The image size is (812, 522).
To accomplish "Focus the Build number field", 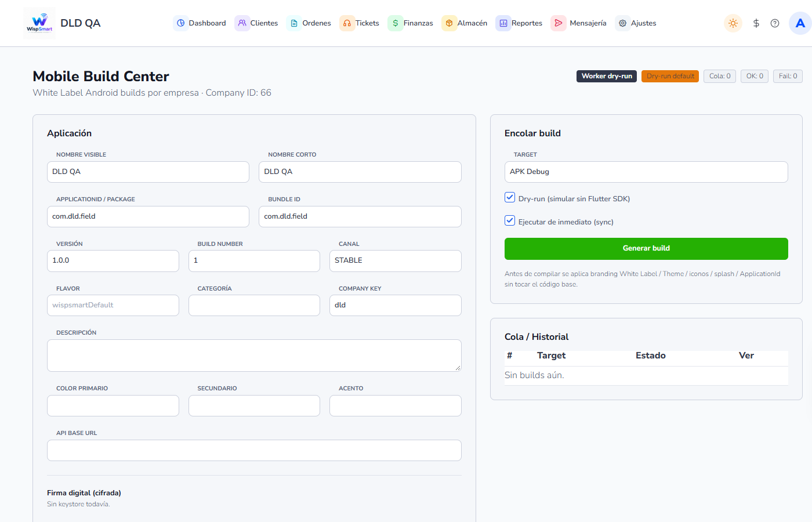I will (254, 260).
